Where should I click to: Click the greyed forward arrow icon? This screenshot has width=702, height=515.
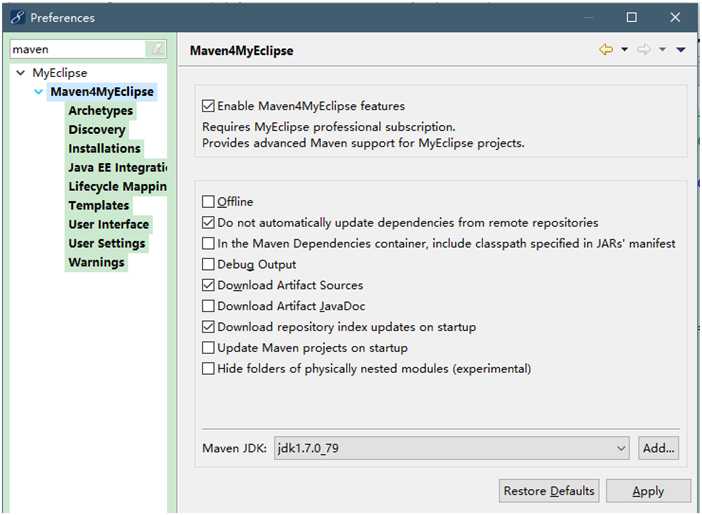[x=644, y=49]
